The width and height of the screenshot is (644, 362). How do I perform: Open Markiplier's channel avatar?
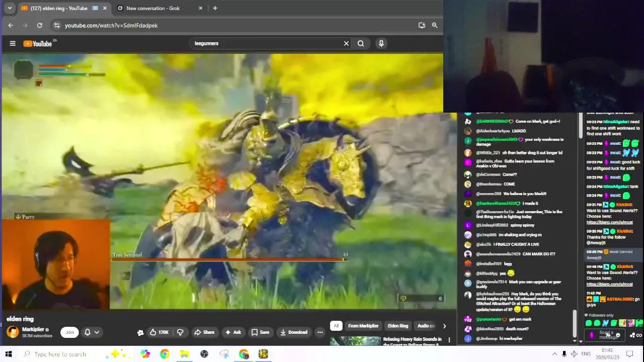13,332
